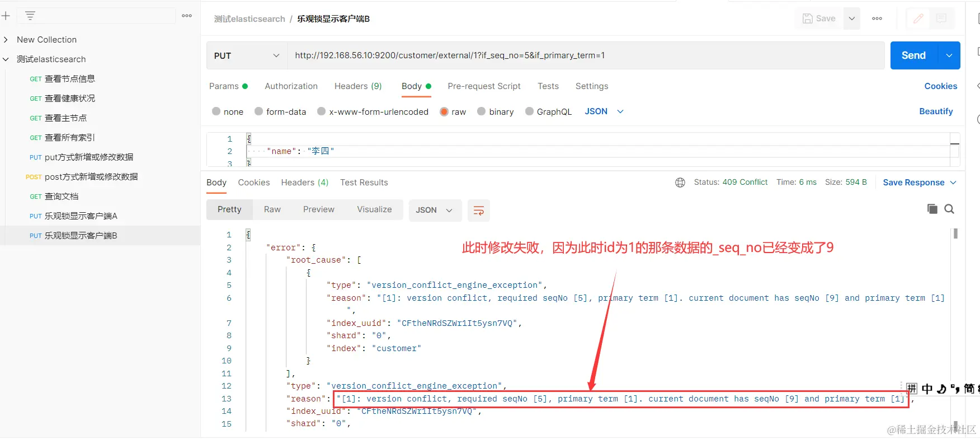980x439 pixels.
Task: Click the blue Send button
Action: tap(914, 55)
